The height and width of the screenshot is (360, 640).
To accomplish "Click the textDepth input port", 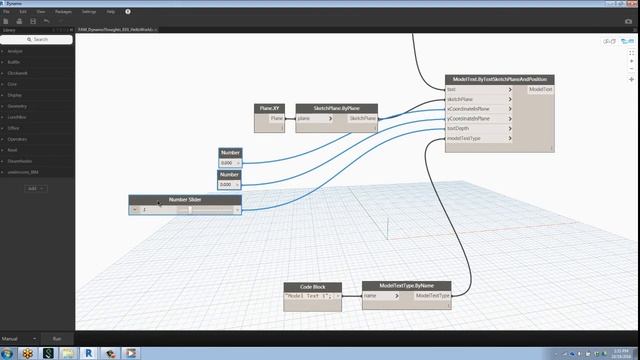I will coord(479,129).
